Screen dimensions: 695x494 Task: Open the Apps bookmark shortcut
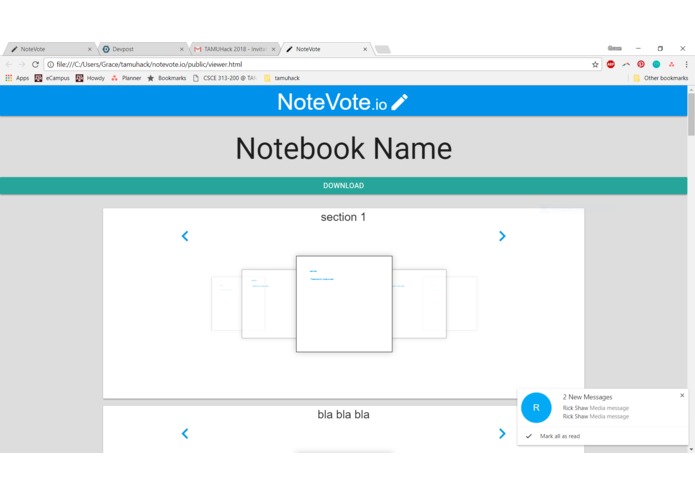(x=17, y=78)
